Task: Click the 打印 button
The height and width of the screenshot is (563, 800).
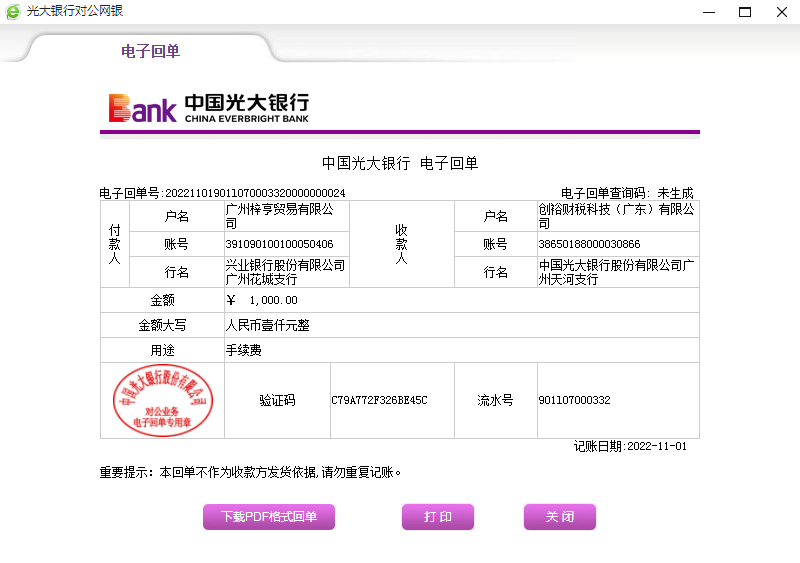Action: [438, 517]
